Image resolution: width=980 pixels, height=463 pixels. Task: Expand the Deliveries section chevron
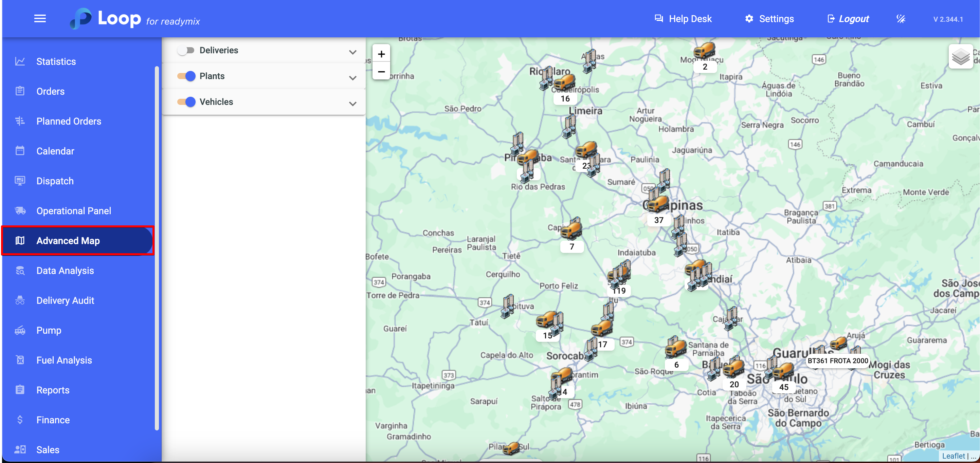[x=353, y=52]
